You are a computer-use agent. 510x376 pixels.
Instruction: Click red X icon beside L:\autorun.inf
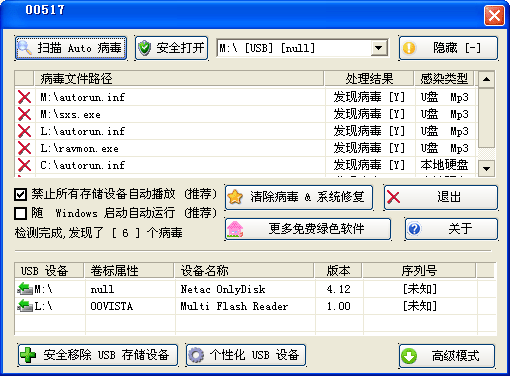24,131
